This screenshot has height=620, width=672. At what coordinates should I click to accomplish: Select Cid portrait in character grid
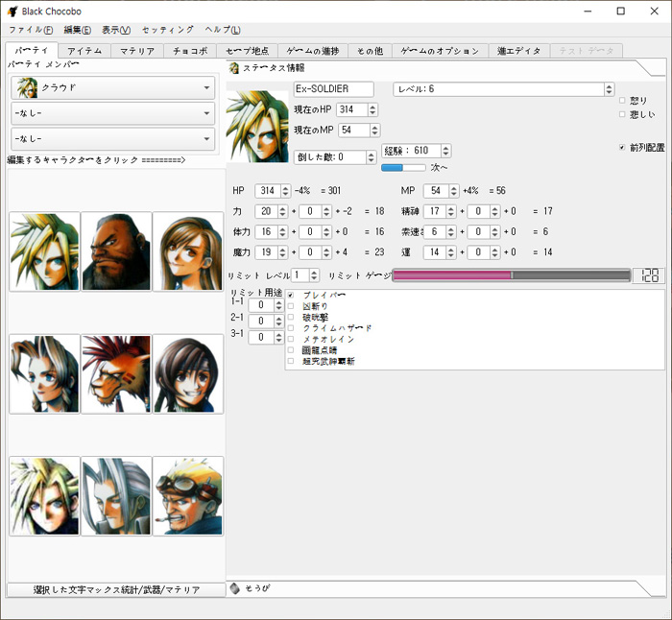[x=188, y=496]
